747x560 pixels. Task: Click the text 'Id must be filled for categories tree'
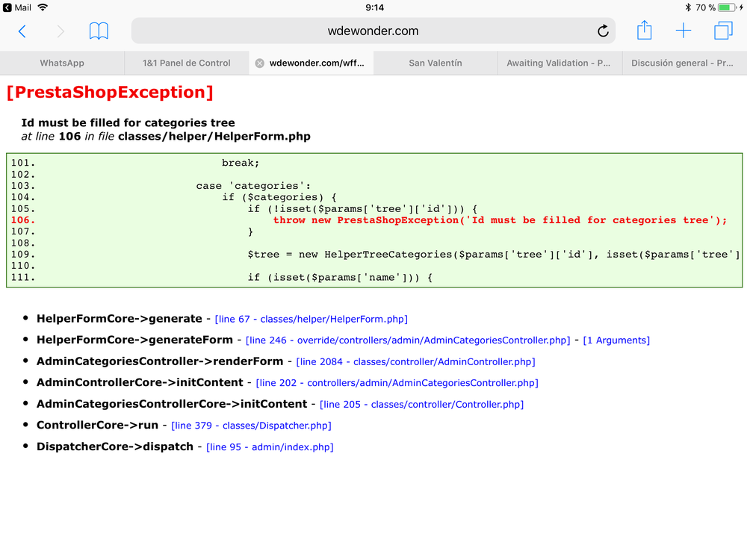[x=128, y=123]
